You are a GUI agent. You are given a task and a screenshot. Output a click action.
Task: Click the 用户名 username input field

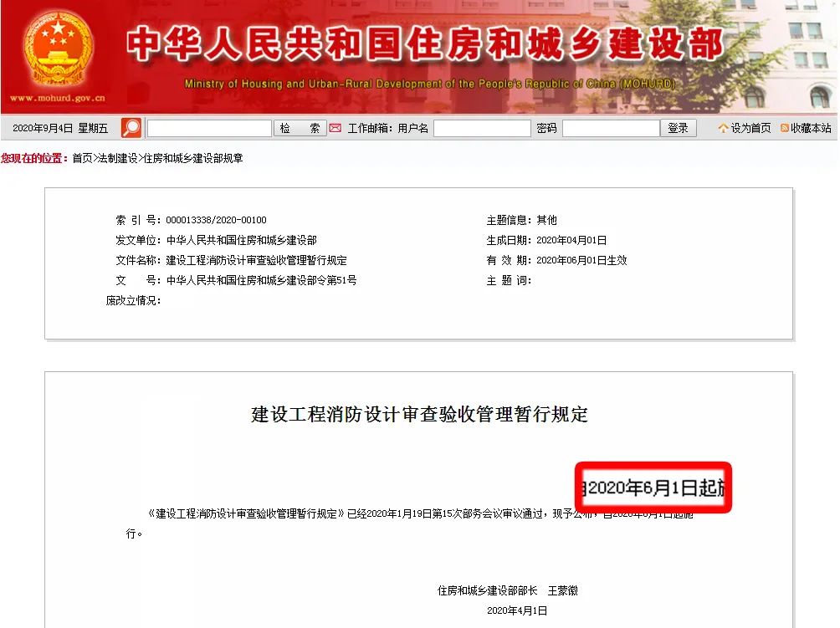click(x=482, y=128)
